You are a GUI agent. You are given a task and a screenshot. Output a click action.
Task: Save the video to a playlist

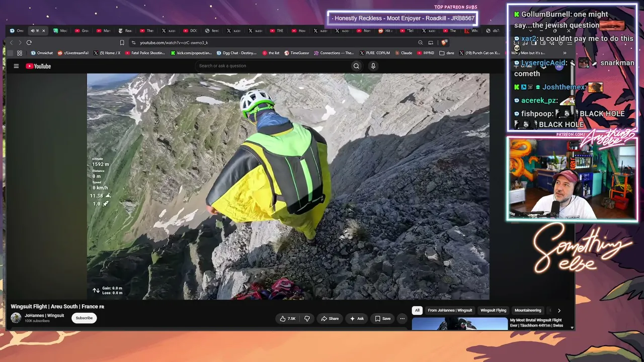pos(383,318)
